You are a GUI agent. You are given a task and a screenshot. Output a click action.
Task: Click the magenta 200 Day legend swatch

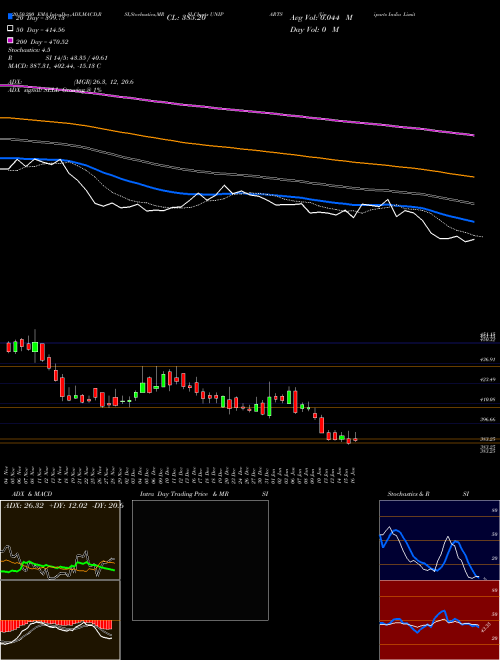(x=10, y=41)
